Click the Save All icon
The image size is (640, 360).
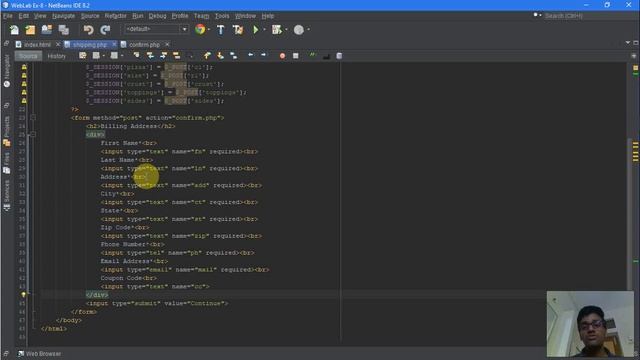click(64, 29)
